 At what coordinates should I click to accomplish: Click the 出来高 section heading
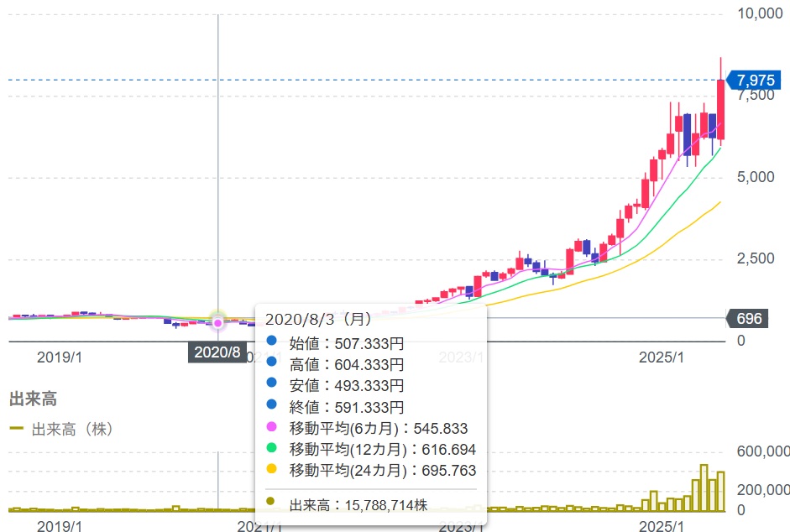33,399
